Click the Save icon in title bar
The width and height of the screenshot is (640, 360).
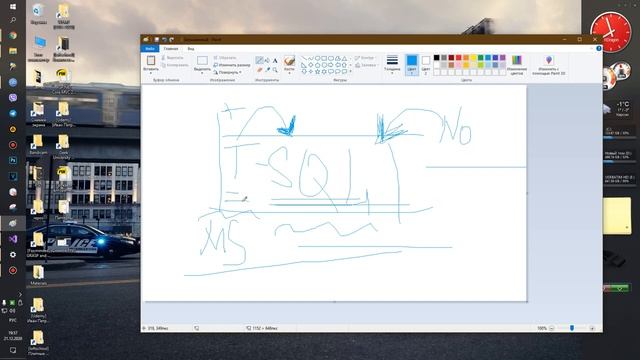(x=156, y=40)
